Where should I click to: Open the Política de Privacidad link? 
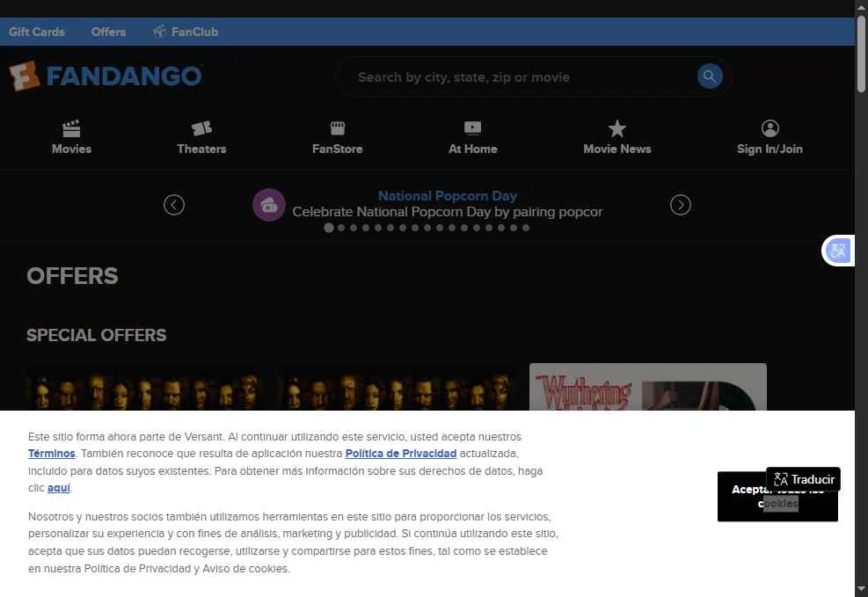(x=401, y=454)
